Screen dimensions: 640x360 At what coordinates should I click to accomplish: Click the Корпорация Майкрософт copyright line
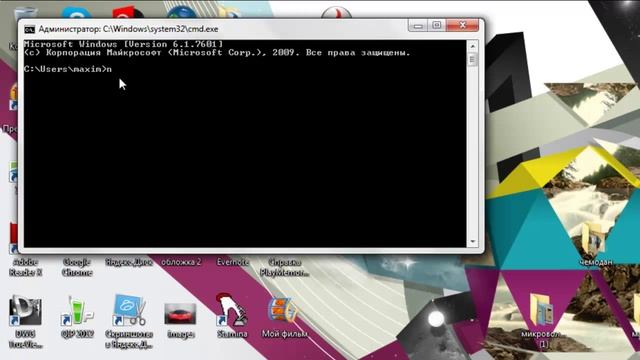point(217,53)
